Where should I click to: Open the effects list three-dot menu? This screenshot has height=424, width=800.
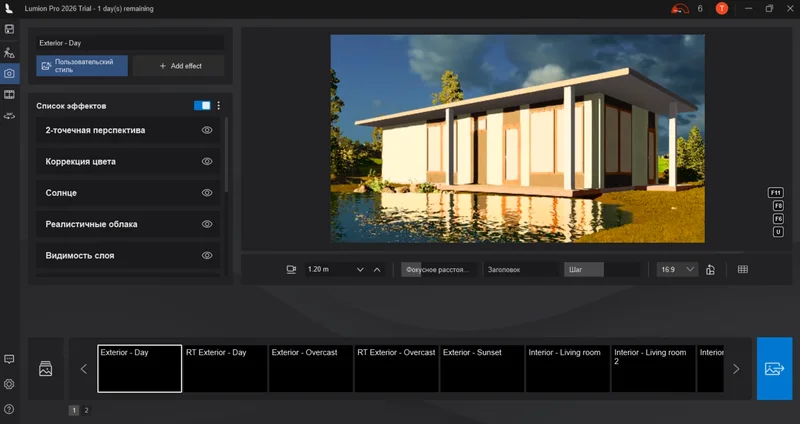coord(218,106)
